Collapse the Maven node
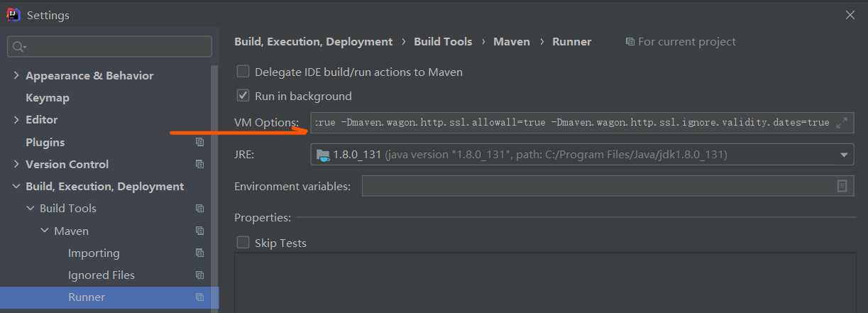868x313 pixels. coord(45,231)
